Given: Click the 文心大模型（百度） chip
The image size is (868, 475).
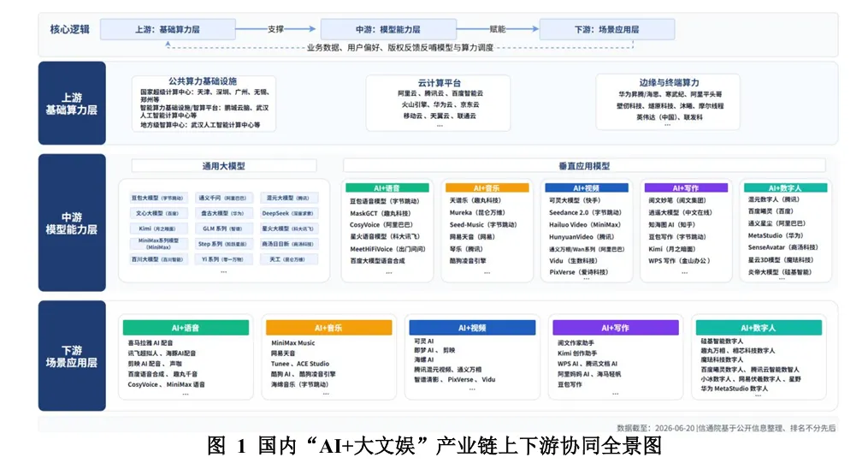Looking at the screenshot, I should coord(157,213).
